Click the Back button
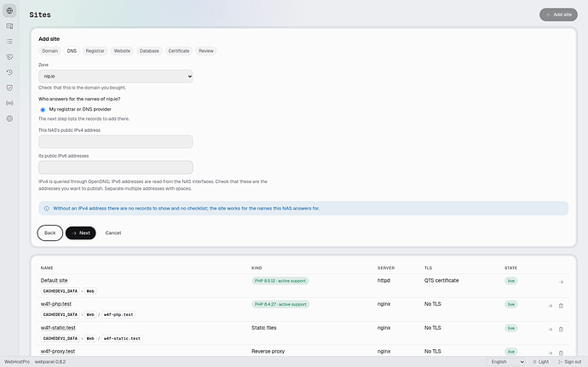This screenshot has width=588, height=367. [x=50, y=232]
